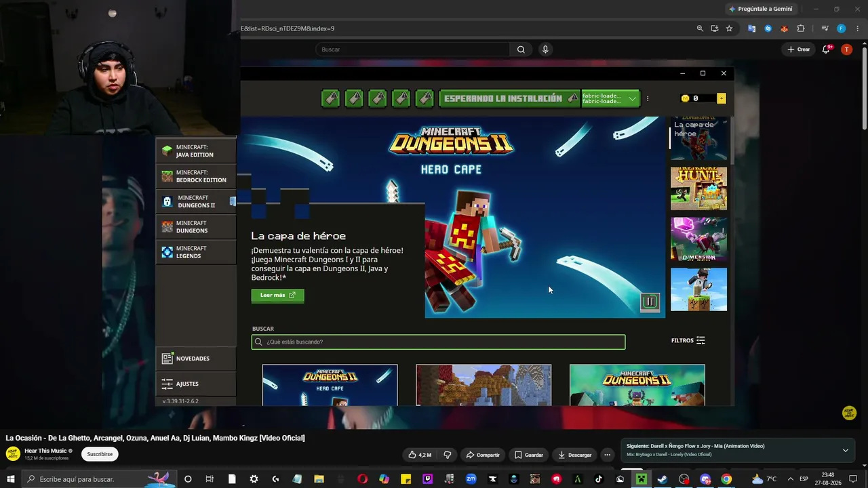Open the Dungeons II Hero Cape news card
Image resolution: width=868 pixels, height=488 pixels.
click(330, 385)
